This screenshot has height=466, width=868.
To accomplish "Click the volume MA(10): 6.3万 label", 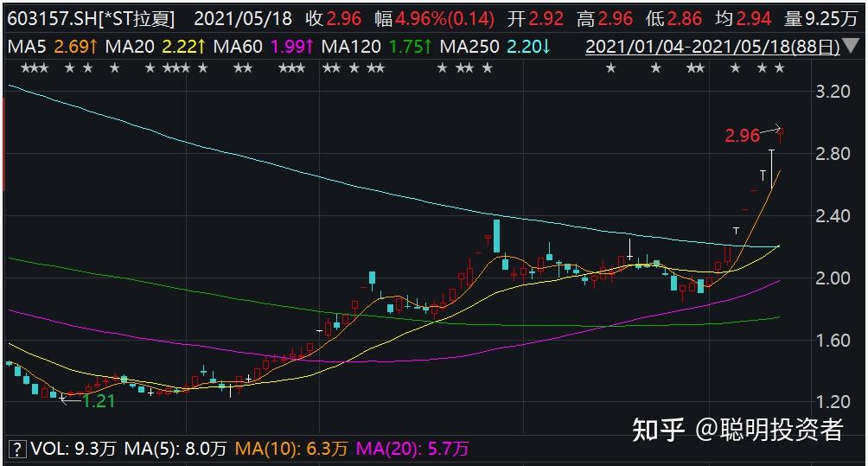I will point(291,449).
